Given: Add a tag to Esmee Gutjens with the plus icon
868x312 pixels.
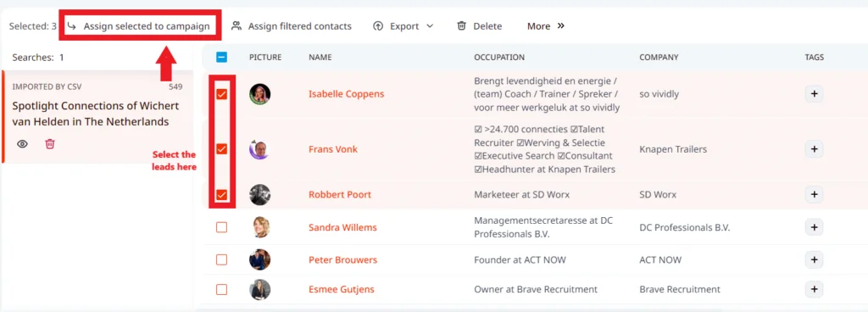Looking at the screenshot, I should pyautogui.click(x=814, y=289).
